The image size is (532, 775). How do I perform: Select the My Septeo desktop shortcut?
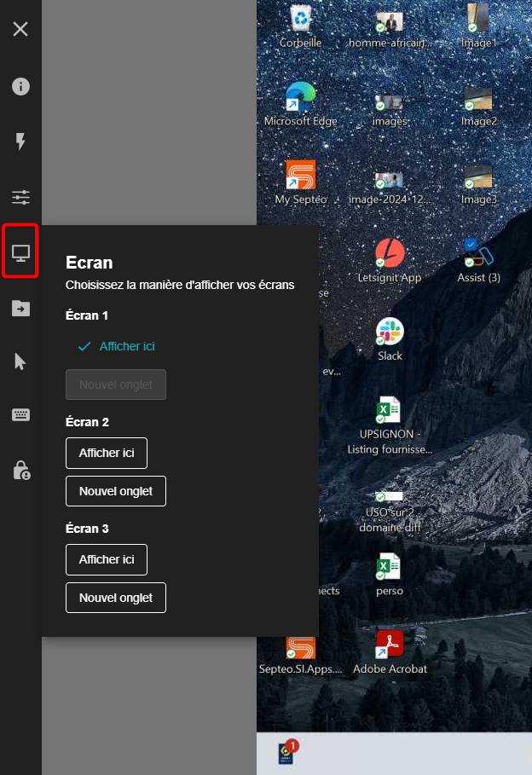301,182
